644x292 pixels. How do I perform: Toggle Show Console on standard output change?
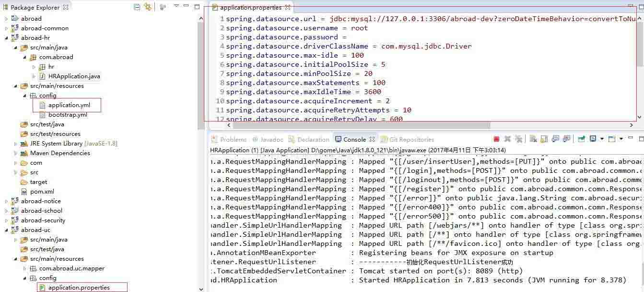pos(555,139)
